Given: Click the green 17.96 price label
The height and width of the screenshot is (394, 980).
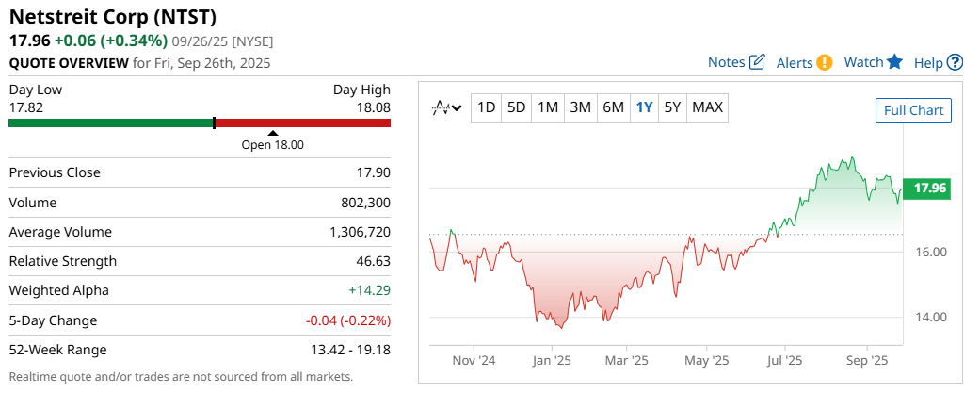Looking at the screenshot, I should (929, 189).
